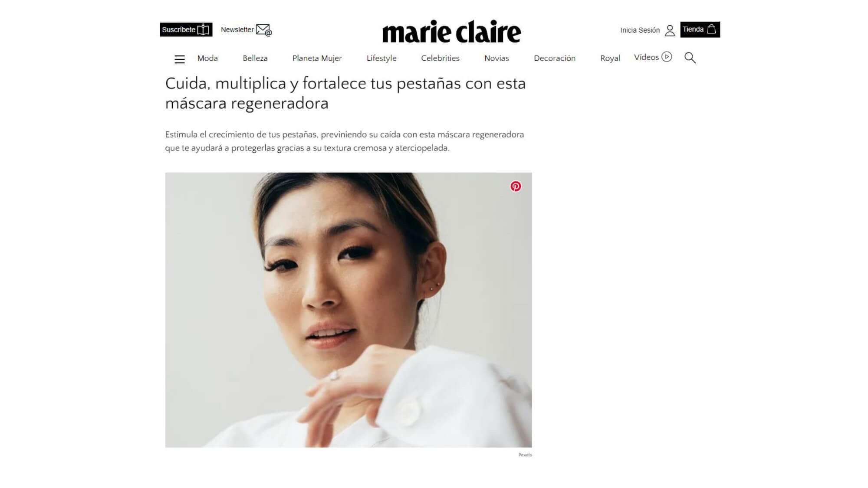Click the Suscríbete magazine icon
The width and height of the screenshot is (868, 488).
point(203,29)
